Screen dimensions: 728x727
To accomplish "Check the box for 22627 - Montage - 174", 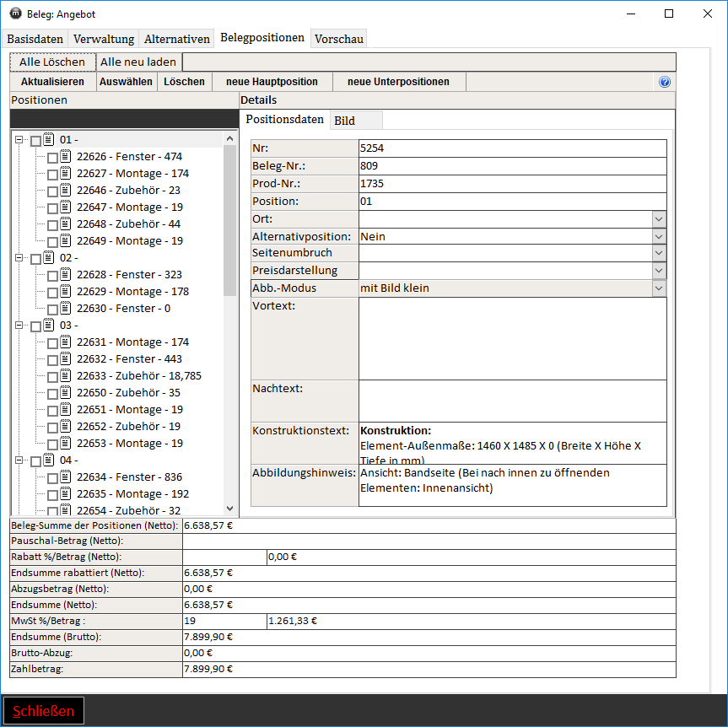I will coord(52,174).
